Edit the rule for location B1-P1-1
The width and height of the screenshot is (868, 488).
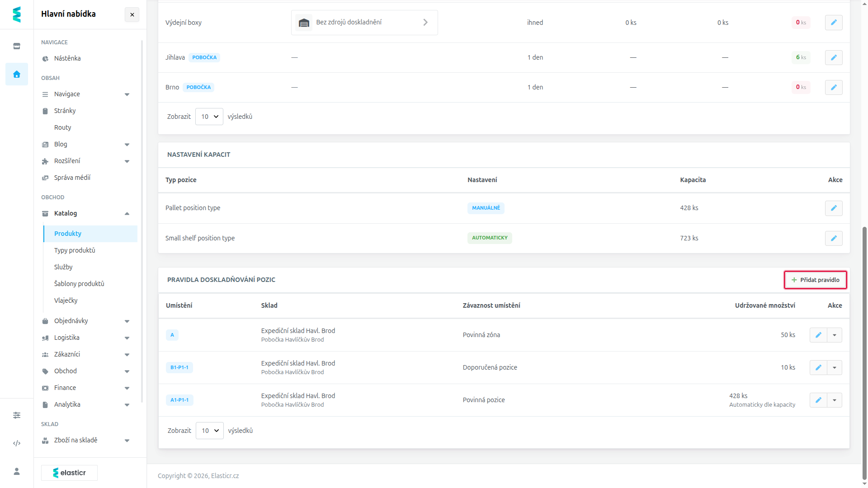coord(818,367)
